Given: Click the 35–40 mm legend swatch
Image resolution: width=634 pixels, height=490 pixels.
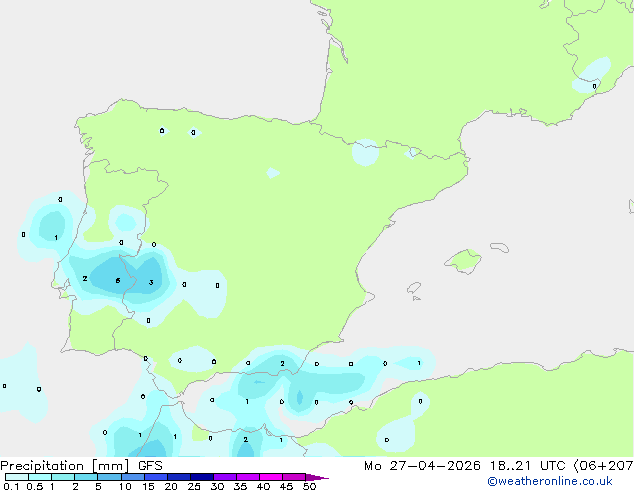Looking at the screenshot, I should click(x=248, y=477).
